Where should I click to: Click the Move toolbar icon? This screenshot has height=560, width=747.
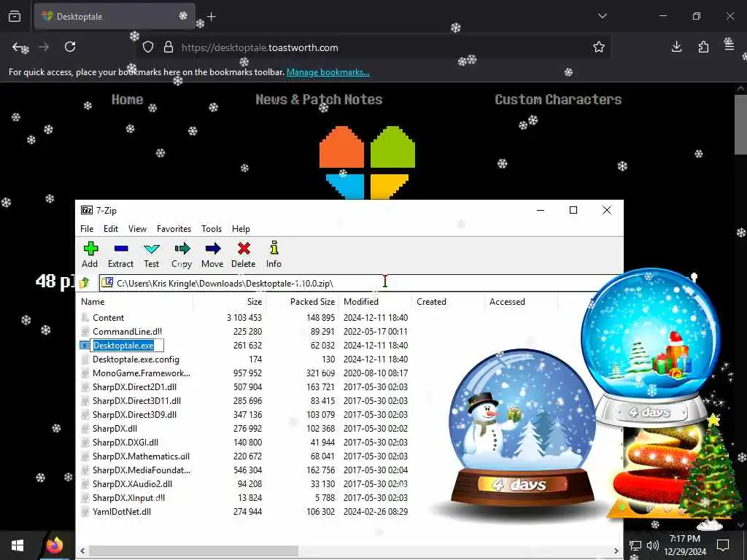[x=212, y=249]
